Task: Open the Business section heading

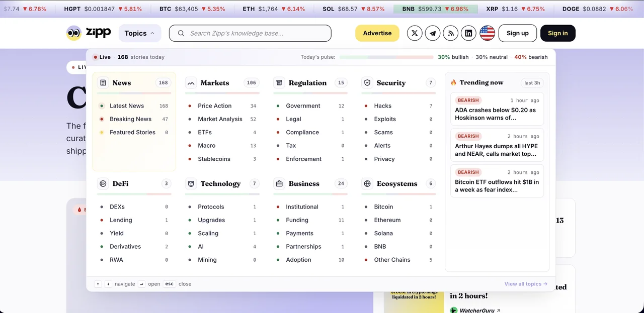Action: 304,184
